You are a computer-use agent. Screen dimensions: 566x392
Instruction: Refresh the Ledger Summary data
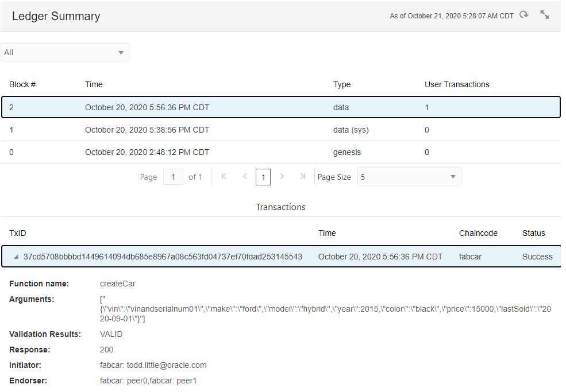click(523, 15)
